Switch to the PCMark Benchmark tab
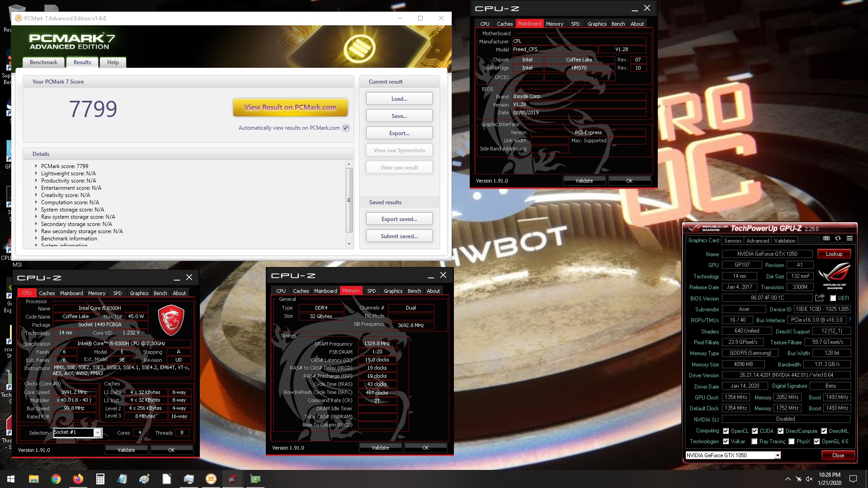Viewport: 868px width, 488px height. [x=43, y=62]
